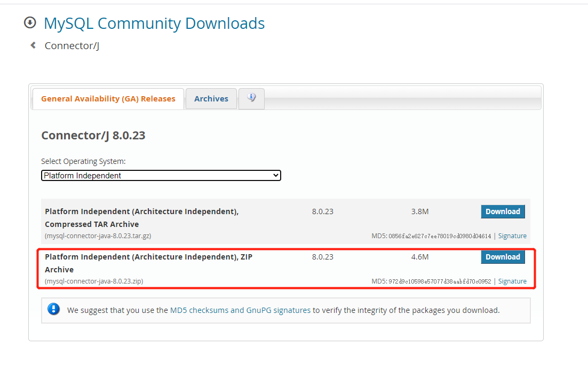Click the MD5 hash of the zip file

440,281
